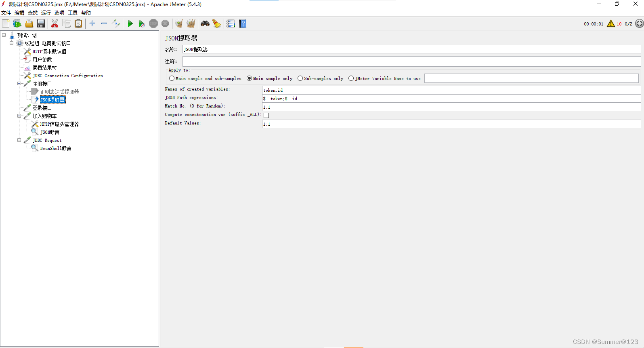Open the 查找 menu
The width and height of the screenshot is (644, 348).
(33, 13)
